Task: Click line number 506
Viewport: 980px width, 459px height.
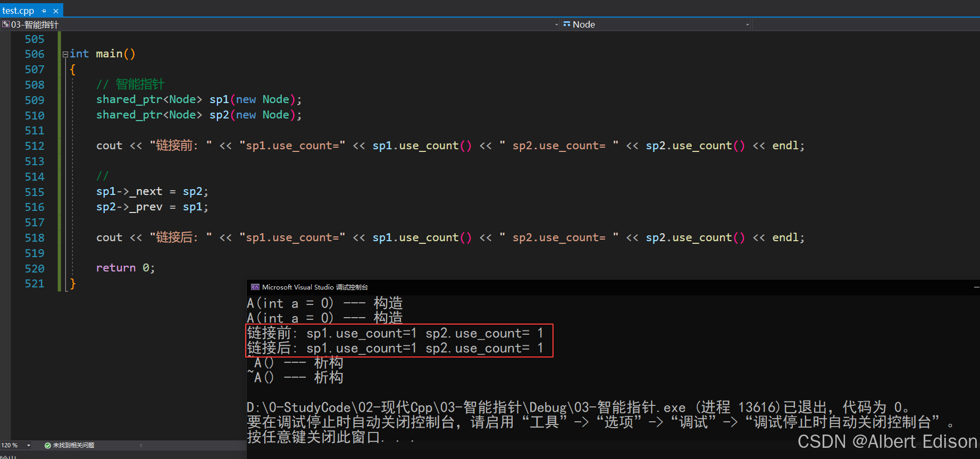Action: (35, 54)
